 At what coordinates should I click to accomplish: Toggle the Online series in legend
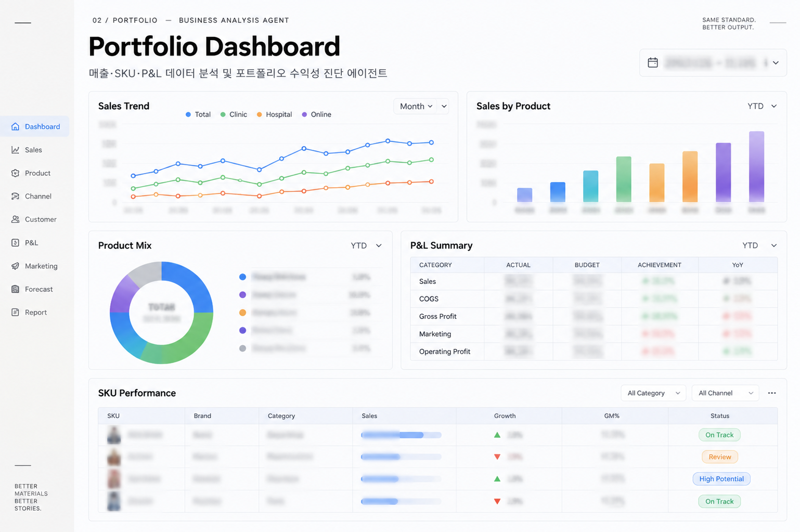coord(316,114)
